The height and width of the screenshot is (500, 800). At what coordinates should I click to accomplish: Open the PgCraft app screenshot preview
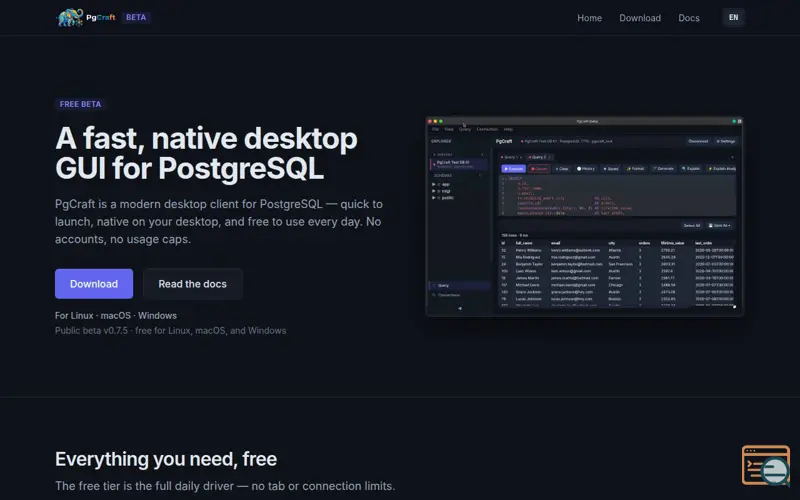click(x=584, y=216)
